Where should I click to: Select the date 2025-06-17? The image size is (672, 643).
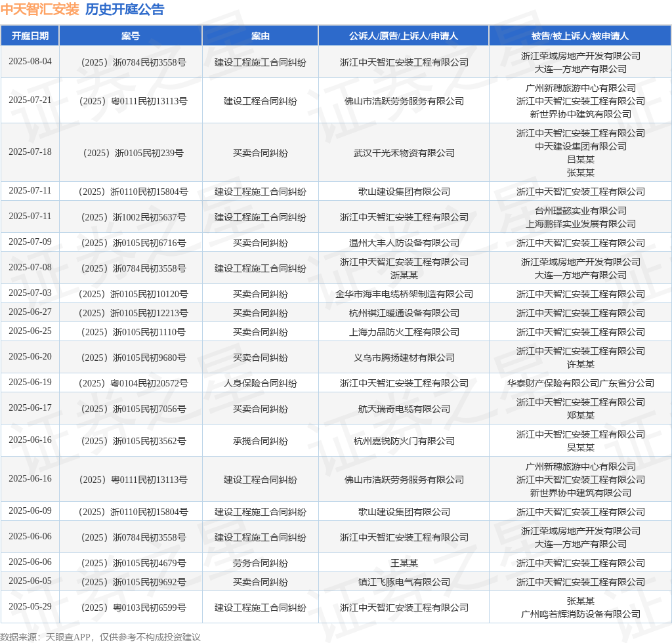tap(30, 408)
